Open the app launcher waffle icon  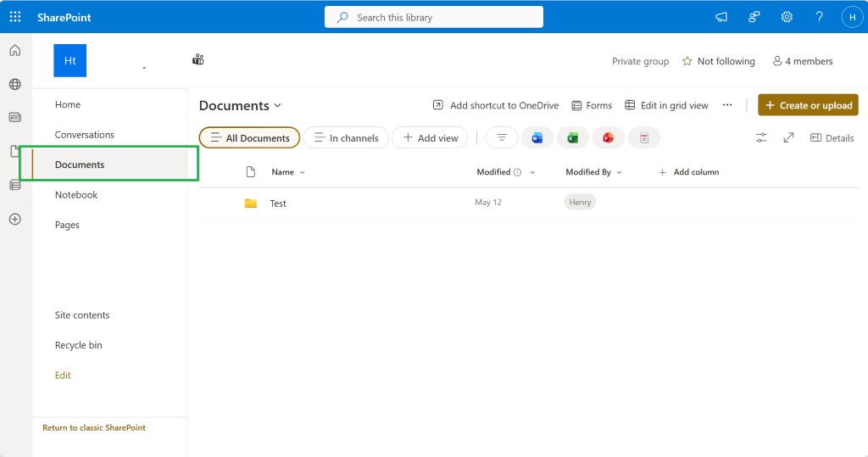[15, 17]
